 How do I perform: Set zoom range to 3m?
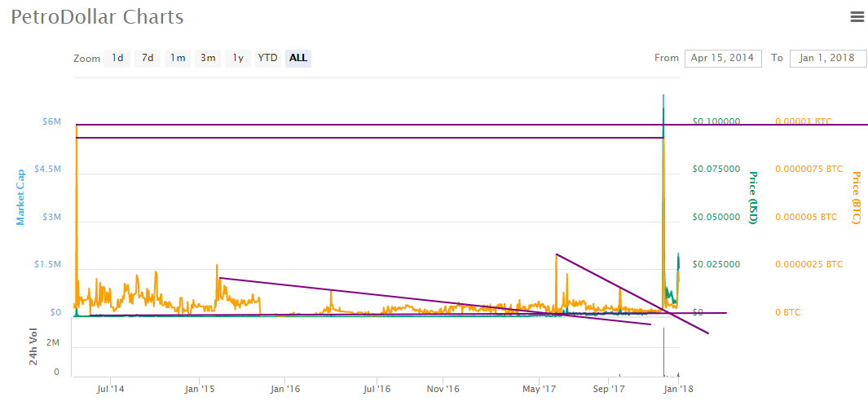208,58
